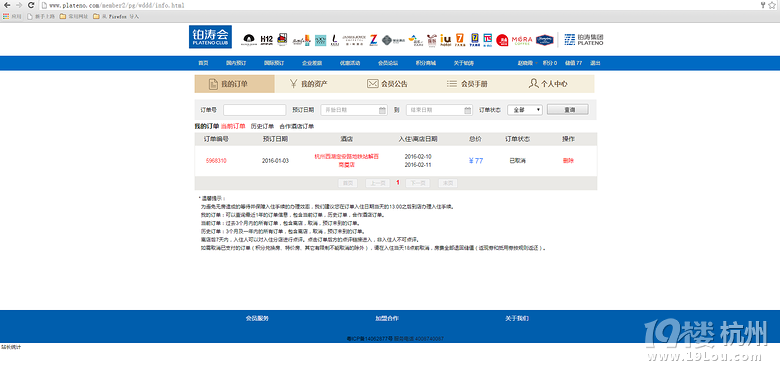
Task: Reload the page with refresh icon
Action: (31, 5)
